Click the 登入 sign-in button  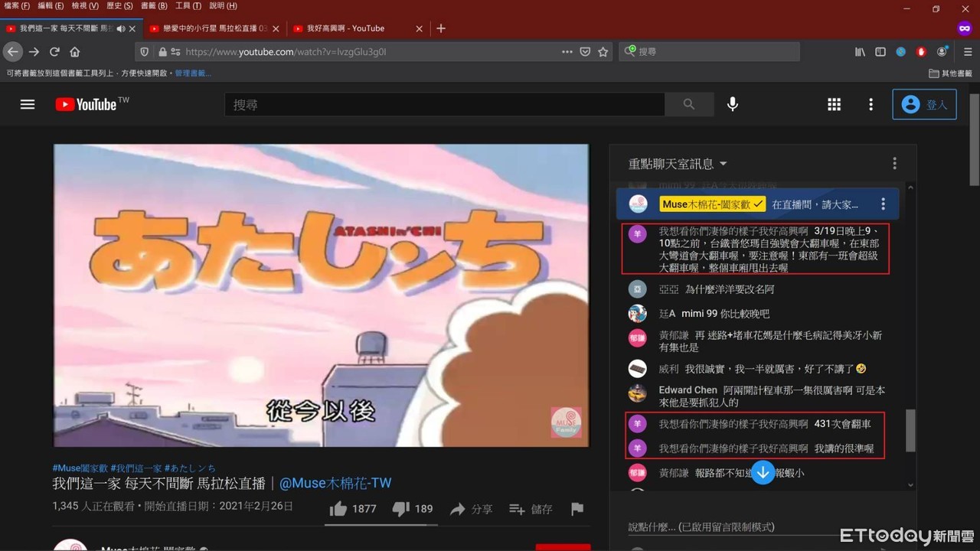924,105
